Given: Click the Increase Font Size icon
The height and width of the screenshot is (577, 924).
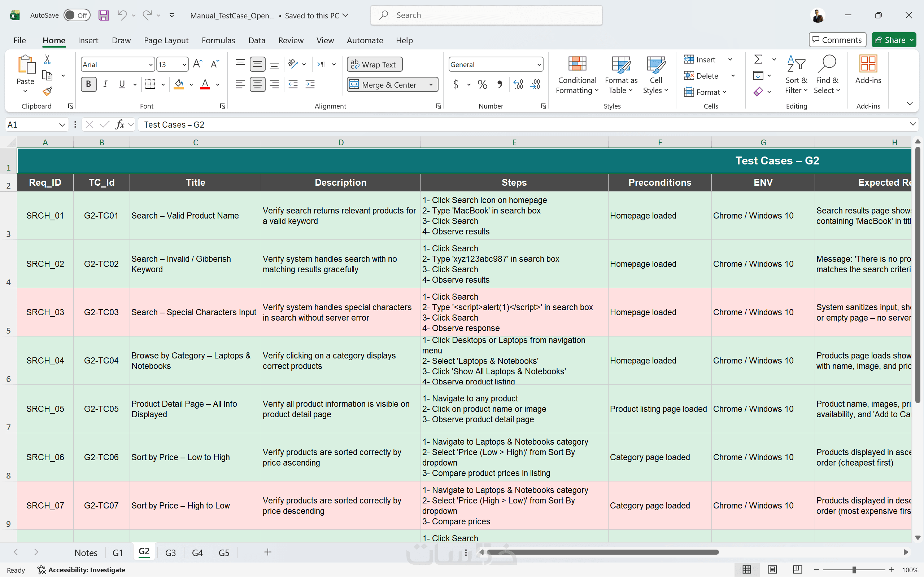Looking at the screenshot, I should pyautogui.click(x=198, y=64).
